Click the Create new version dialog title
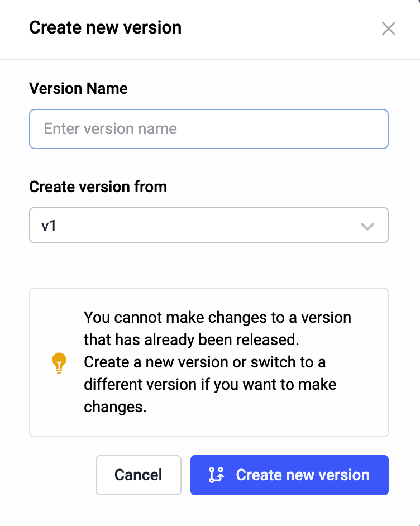The image size is (420, 526). coord(105,27)
